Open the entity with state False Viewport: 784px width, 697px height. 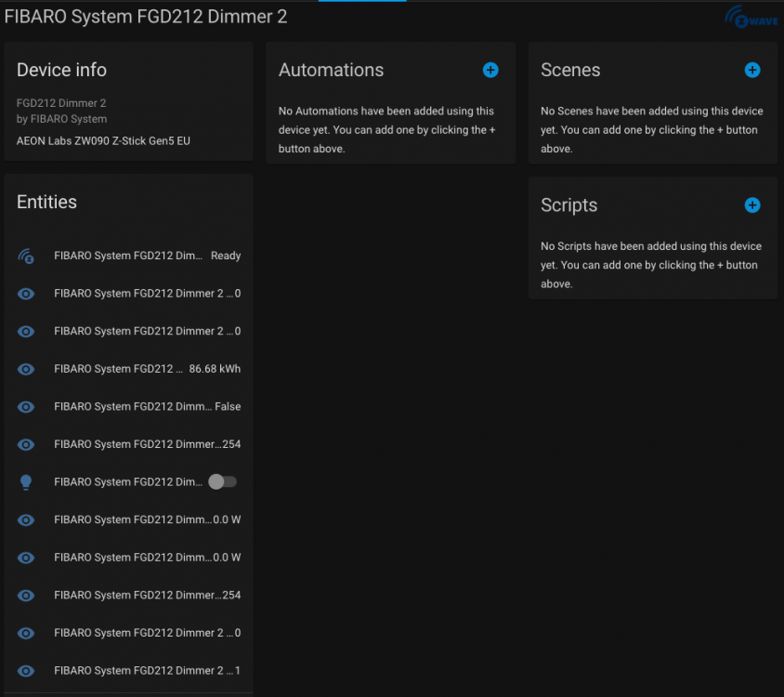(130, 406)
